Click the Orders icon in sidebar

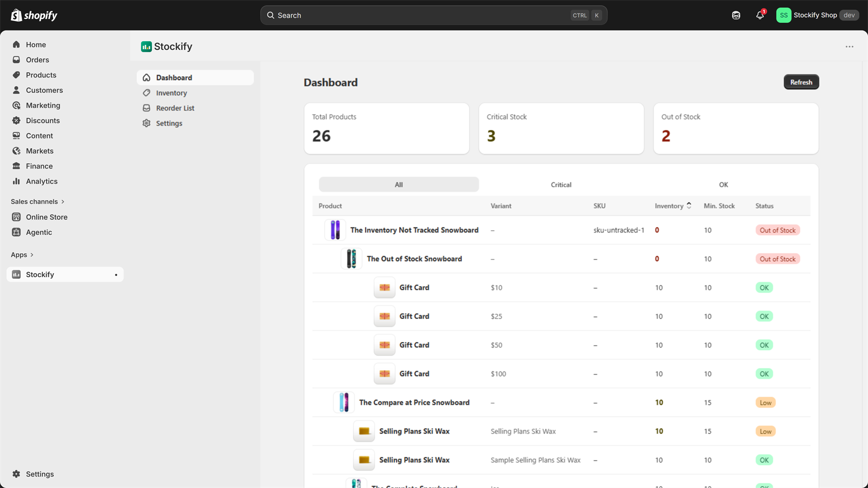[x=16, y=60]
